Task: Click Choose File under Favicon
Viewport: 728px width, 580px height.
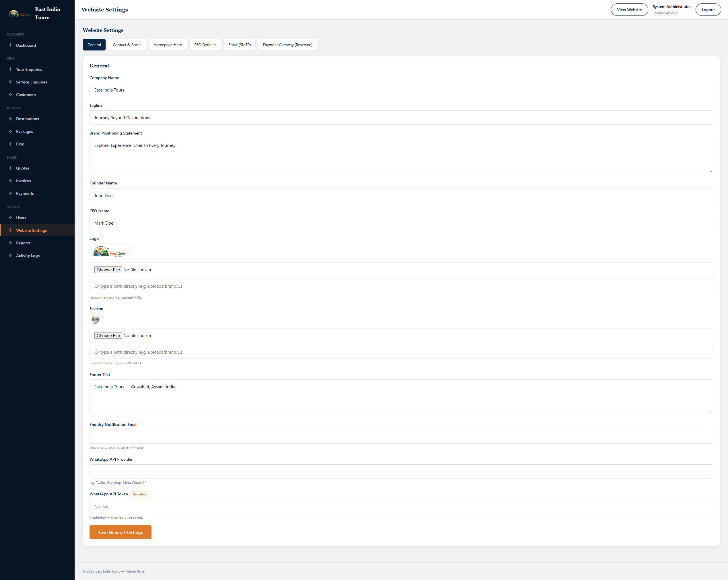Action: click(x=108, y=336)
